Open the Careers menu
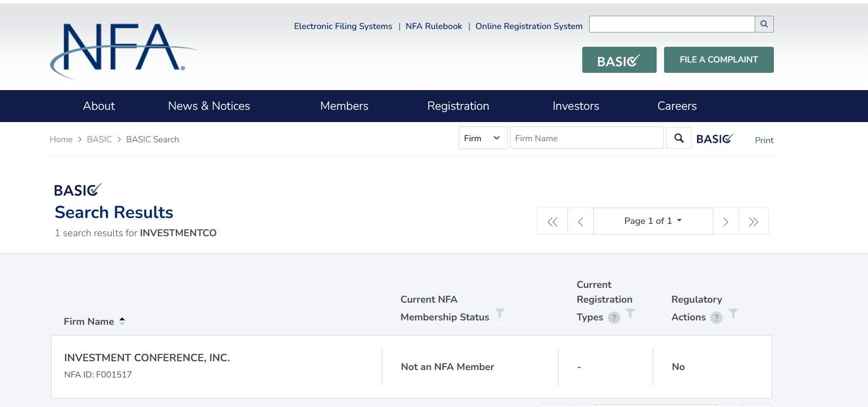 (677, 106)
